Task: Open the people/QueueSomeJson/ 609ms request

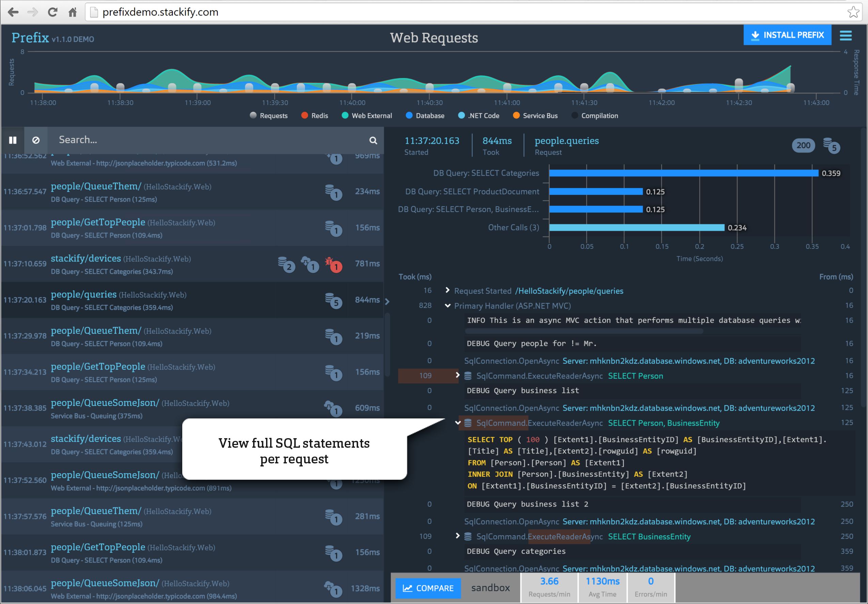Action: coord(105,403)
